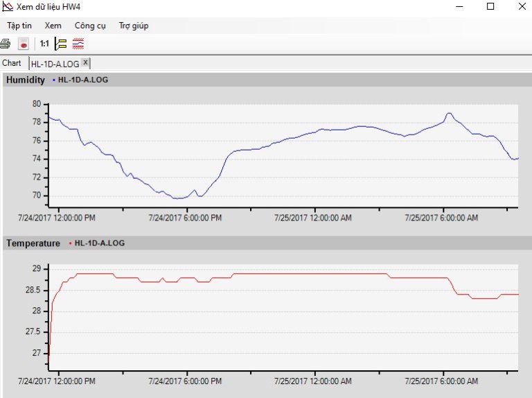The height and width of the screenshot is (398, 532).
Task: Click the Temperature chart title
Action: (33, 243)
